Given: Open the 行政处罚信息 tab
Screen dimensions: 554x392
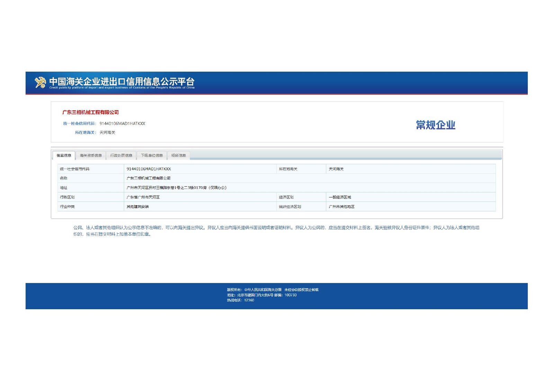Looking at the screenshot, I should (x=121, y=155).
